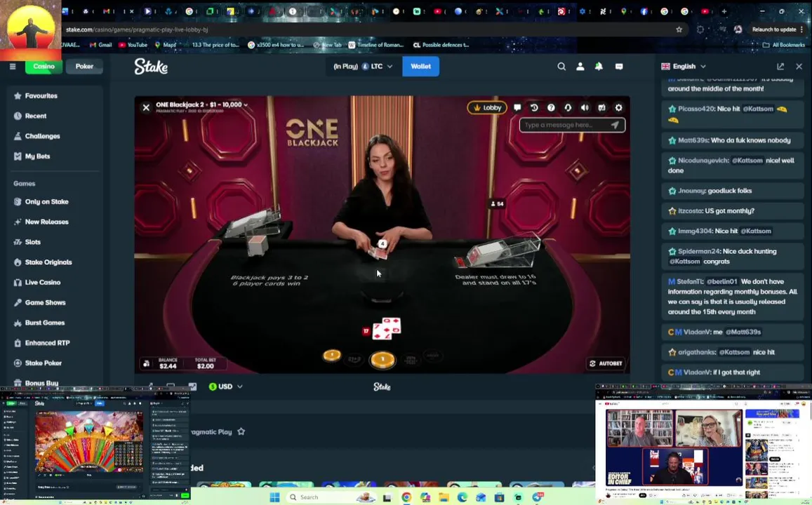Close the chat panel
812x505 pixels.
(x=799, y=66)
